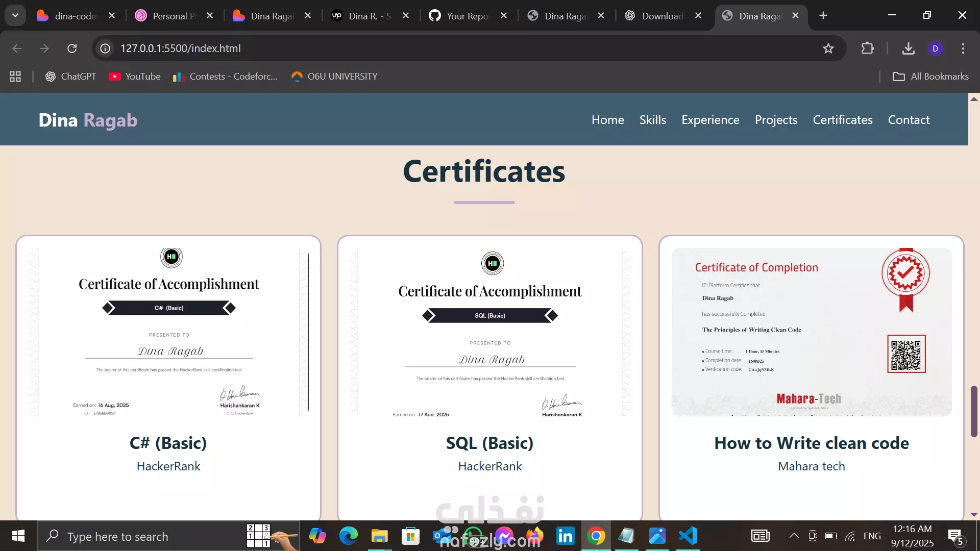
Task: Open the YouTube bookmark
Action: click(x=135, y=77)
